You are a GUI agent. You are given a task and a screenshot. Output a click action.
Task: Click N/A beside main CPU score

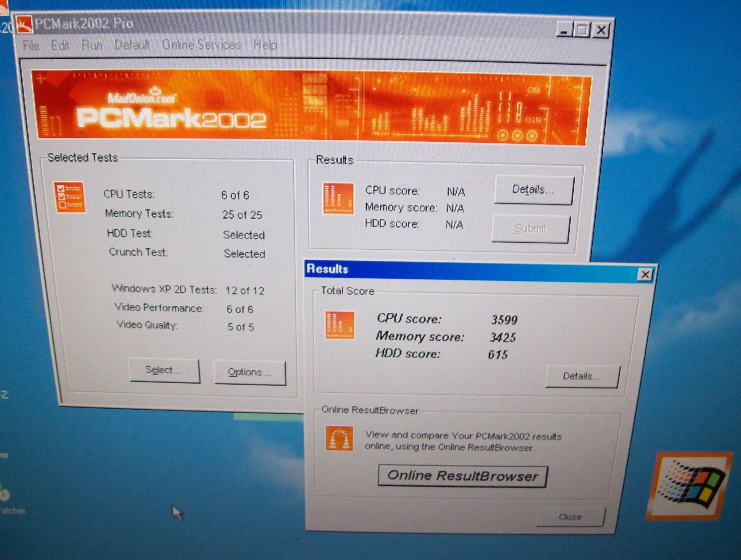[x=456, y=192]
